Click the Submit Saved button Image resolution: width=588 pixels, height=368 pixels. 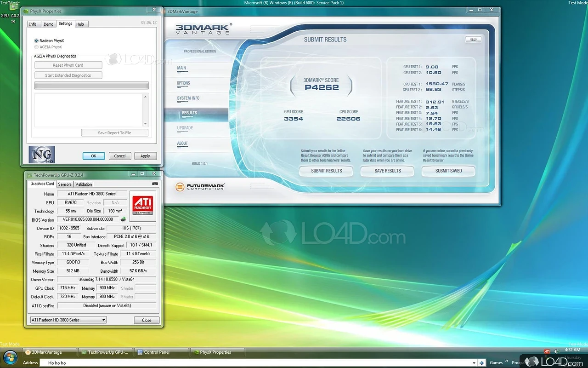pyautogui.click(x=449, y=171)
